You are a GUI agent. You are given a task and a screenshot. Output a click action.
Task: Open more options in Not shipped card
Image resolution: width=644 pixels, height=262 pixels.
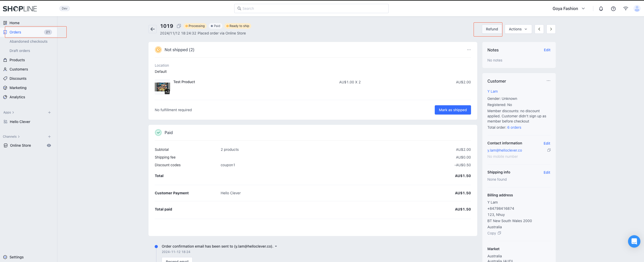(x=469, y=50)
